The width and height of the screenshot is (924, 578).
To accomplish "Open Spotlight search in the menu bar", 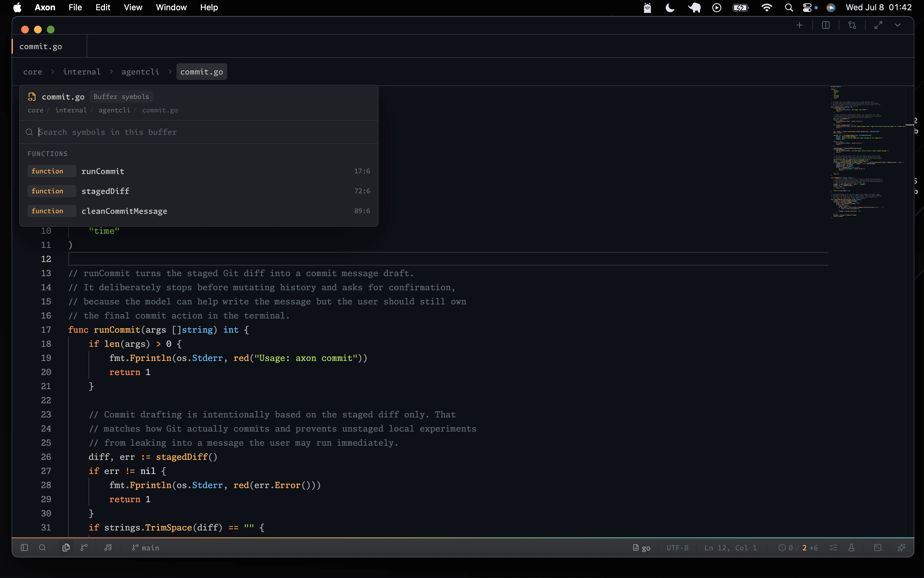I will point(789,7).
